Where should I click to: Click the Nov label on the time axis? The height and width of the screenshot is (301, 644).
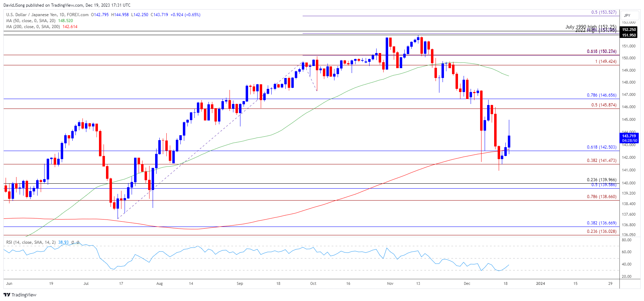tap(390, 283)
